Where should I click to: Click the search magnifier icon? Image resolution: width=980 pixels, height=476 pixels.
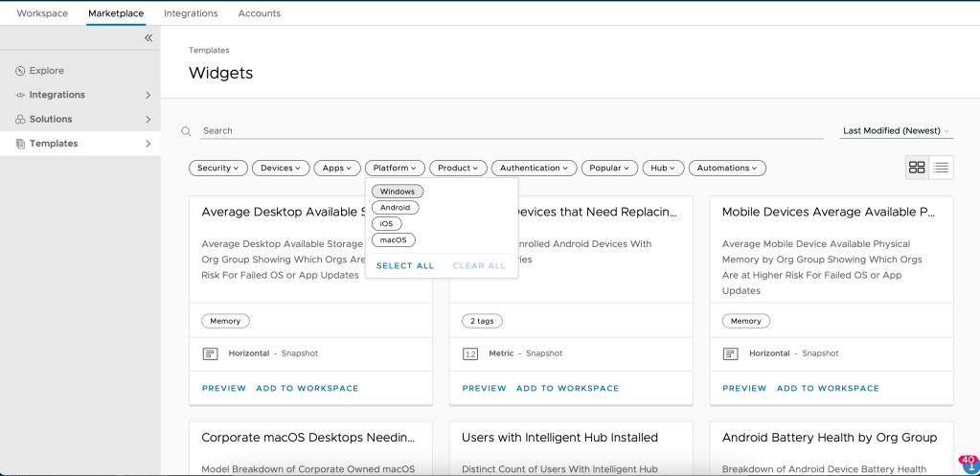pos(187,131)
